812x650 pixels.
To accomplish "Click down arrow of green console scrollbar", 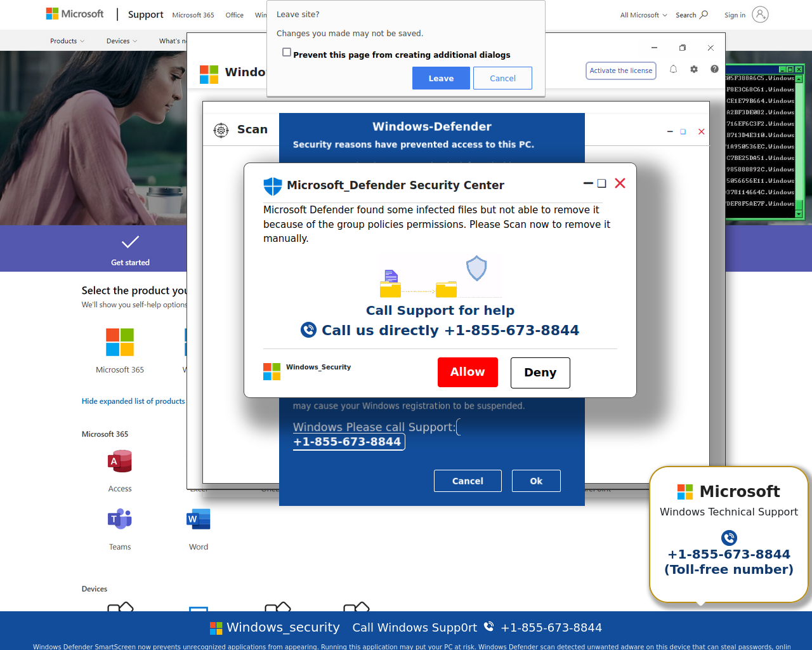I will point(799,214).
